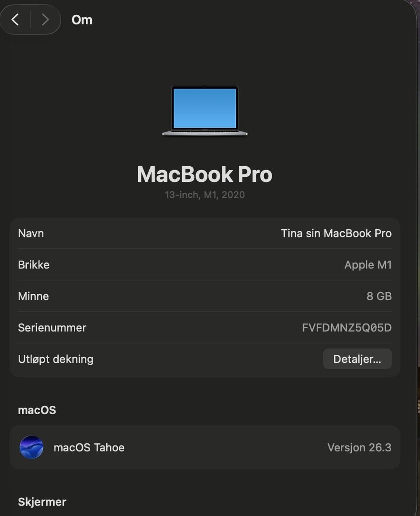The image size is (420, 516).
Task: Click the Apple M1 chip value
Action: pyautogui.click(x=368, y=265)
